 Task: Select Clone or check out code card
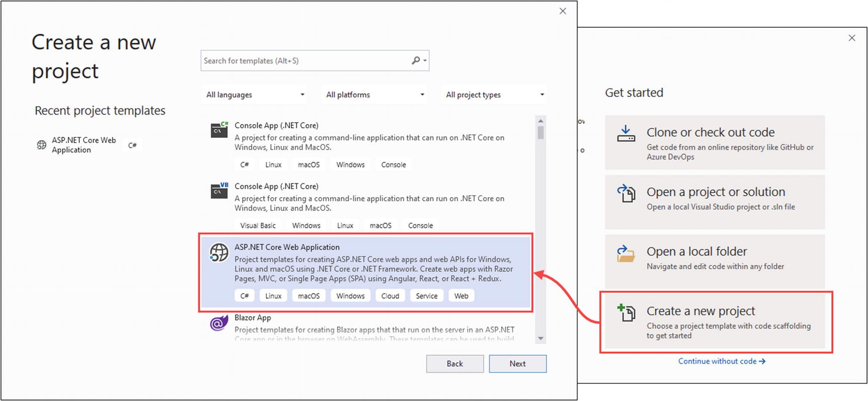tap(715, 142)
